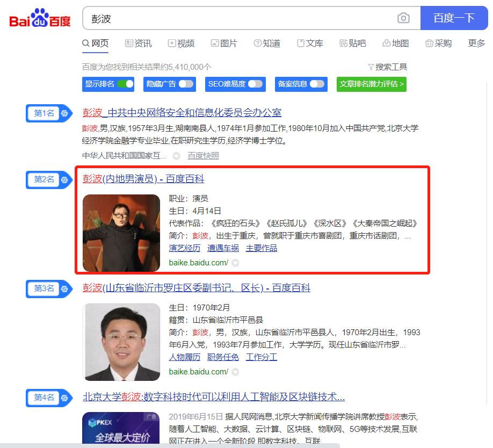Open 彭波(内地男演员) - 百度百科 result
Screen dimensions: 493x448
tap(143, 179)
